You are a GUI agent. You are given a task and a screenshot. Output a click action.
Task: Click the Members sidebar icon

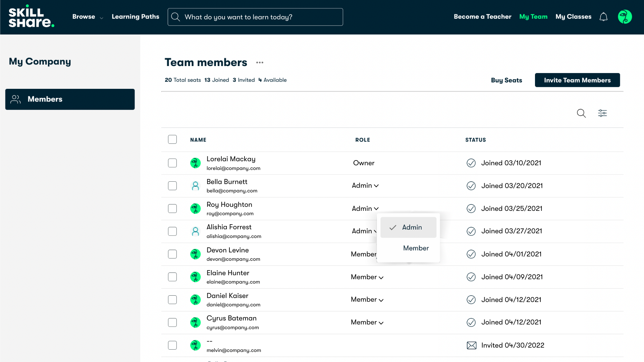tap(15, 99)
